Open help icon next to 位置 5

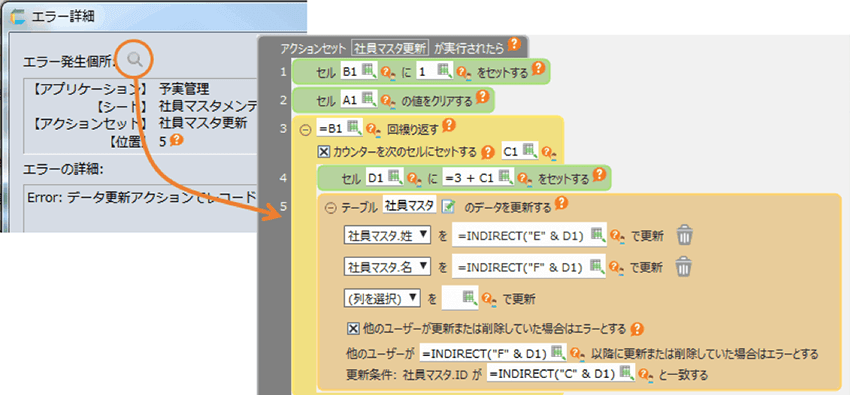click(176, 140)
